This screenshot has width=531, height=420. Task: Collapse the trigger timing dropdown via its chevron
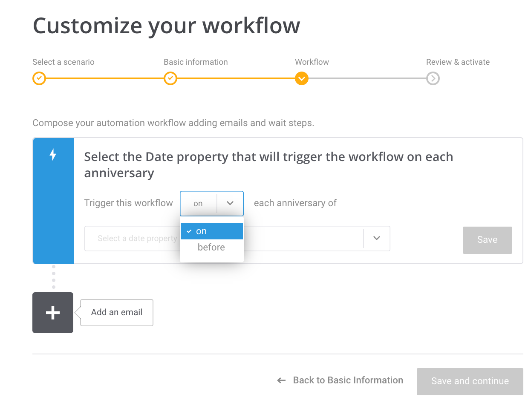point(230,203)
